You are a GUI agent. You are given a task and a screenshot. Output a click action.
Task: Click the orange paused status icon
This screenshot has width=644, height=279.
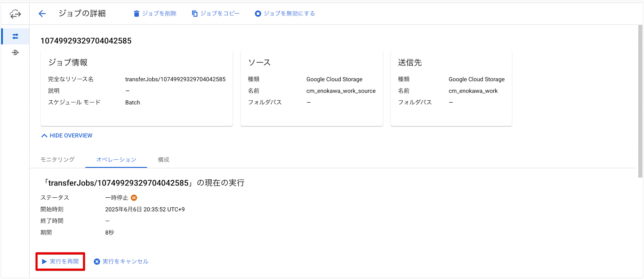(134, 198)
